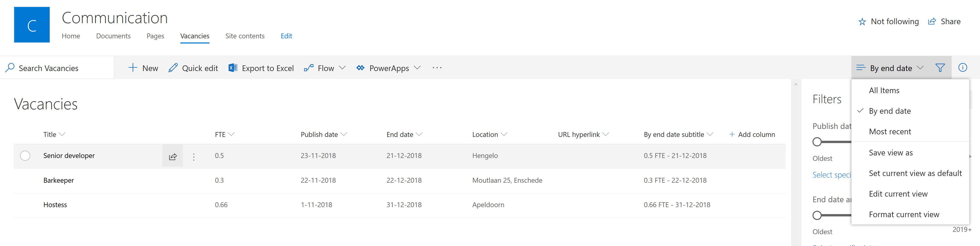Click the Export to Excel icon
980x246 pixels.
coord(233,68)
